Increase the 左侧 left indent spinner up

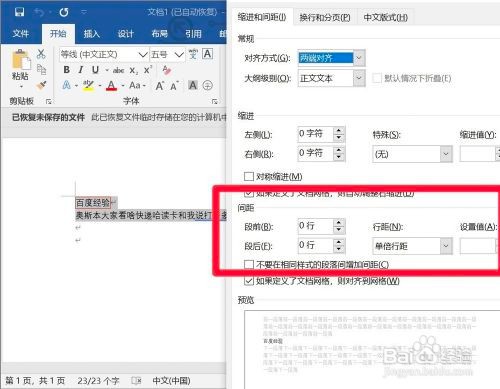coord(339,131)
